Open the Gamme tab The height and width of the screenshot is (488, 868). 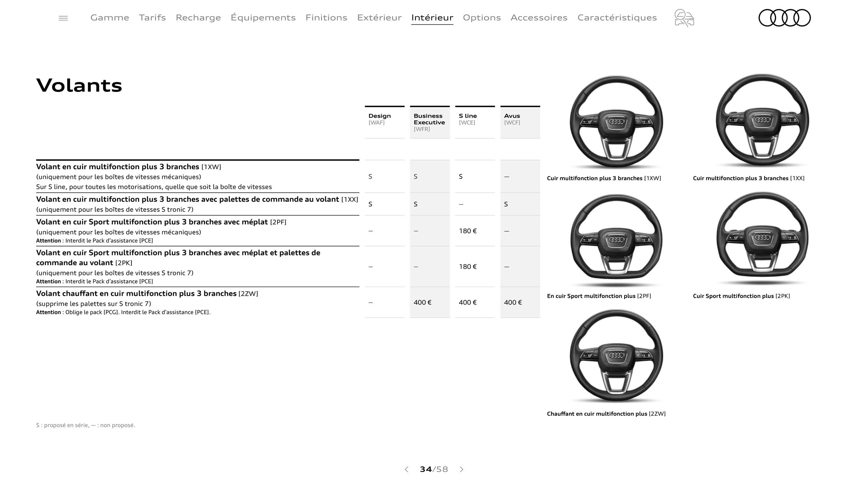coord(110,17)
